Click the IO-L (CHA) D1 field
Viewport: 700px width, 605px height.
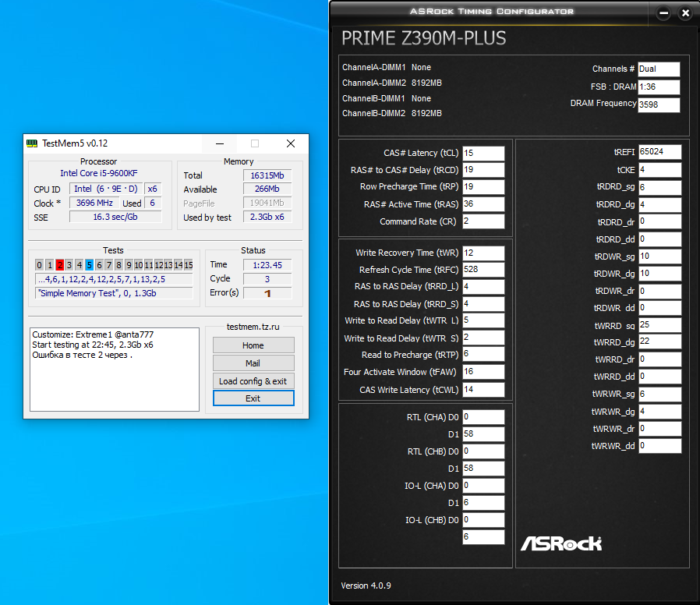(483, 503)
